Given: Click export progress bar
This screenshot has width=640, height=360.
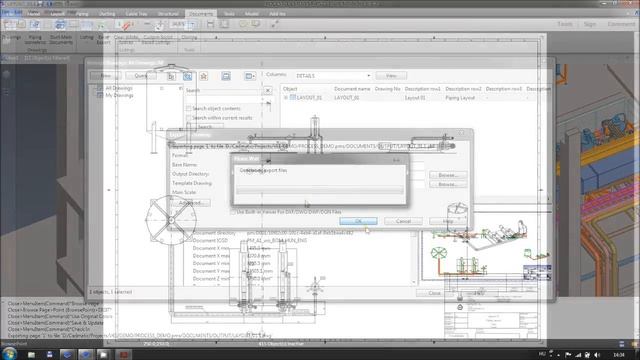Looking at the screenshot, I should point(320,191).
